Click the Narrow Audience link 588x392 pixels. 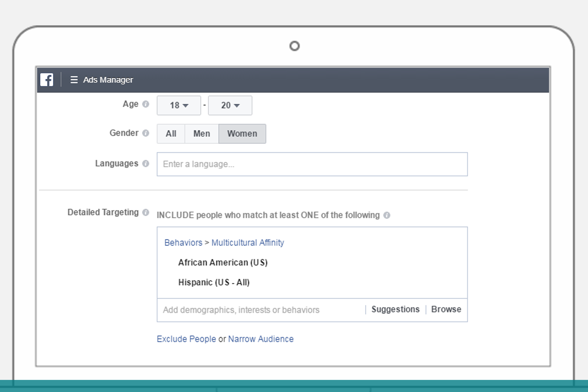(261, 339)
